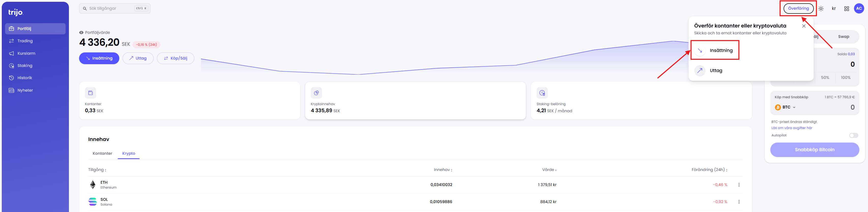The width and height of the screenshot is (868, 212).
Task: Sort holdings by Värde column
Action: coord(549,170)
